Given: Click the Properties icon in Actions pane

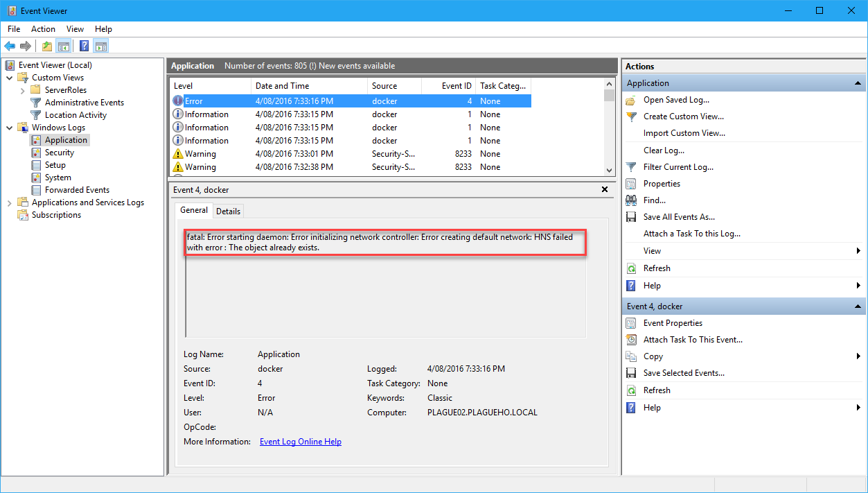Looking at the screenshot, I should (631, 184).
